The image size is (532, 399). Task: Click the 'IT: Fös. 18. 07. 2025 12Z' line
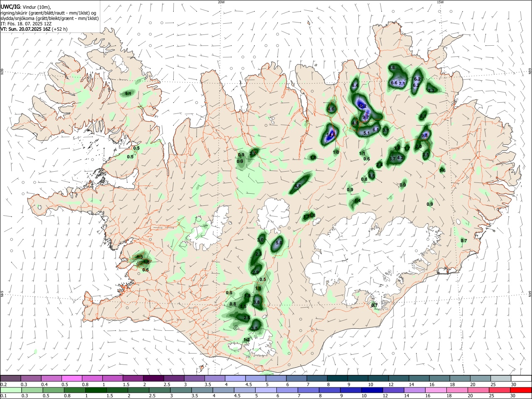26,24
